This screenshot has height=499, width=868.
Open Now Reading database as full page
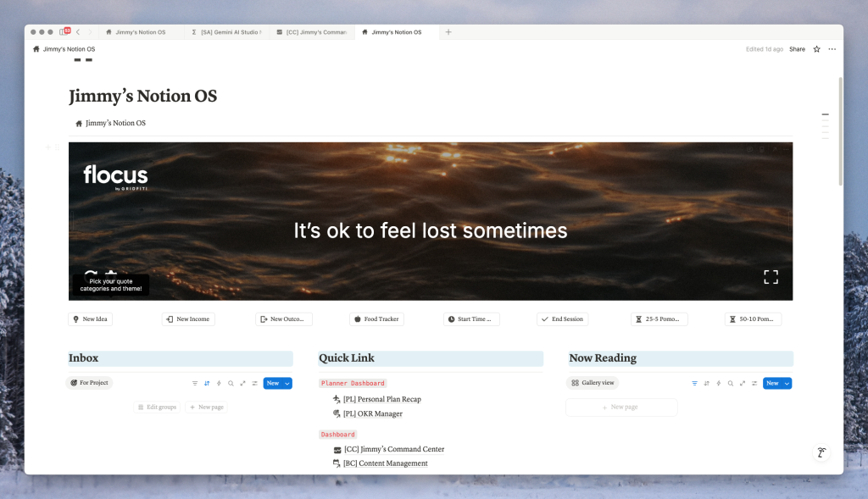click(x=743, y=384)
